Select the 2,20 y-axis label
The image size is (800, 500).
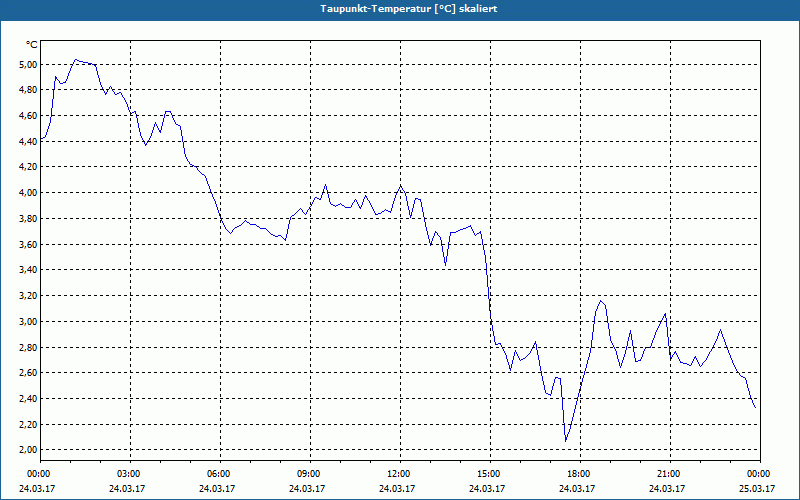[28, 424]
